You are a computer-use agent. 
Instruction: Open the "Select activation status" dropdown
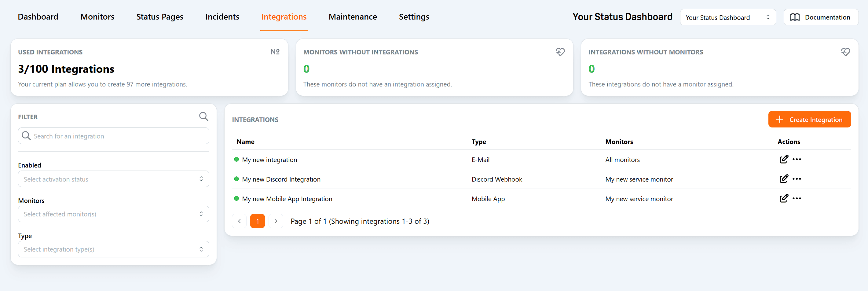114,179
